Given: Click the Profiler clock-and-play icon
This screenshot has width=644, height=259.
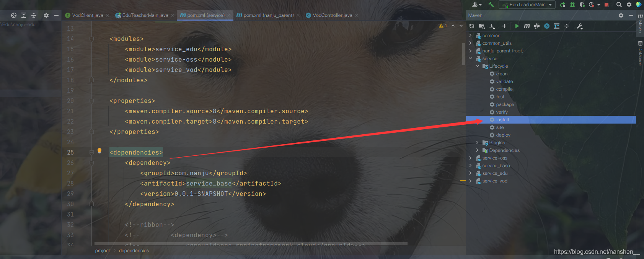Looking at the screenshot, I should pyautogui.click(x=592, y=5).
